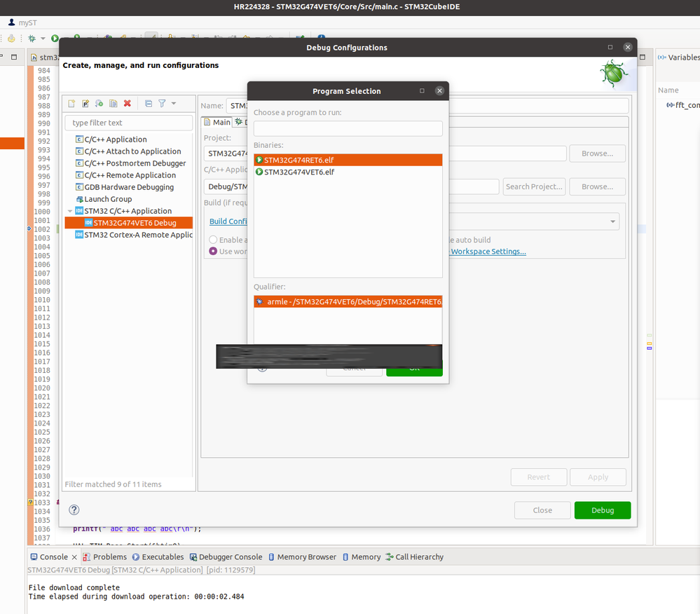Click help question mark icon in Debug Configurations

[x=74, y=510]
